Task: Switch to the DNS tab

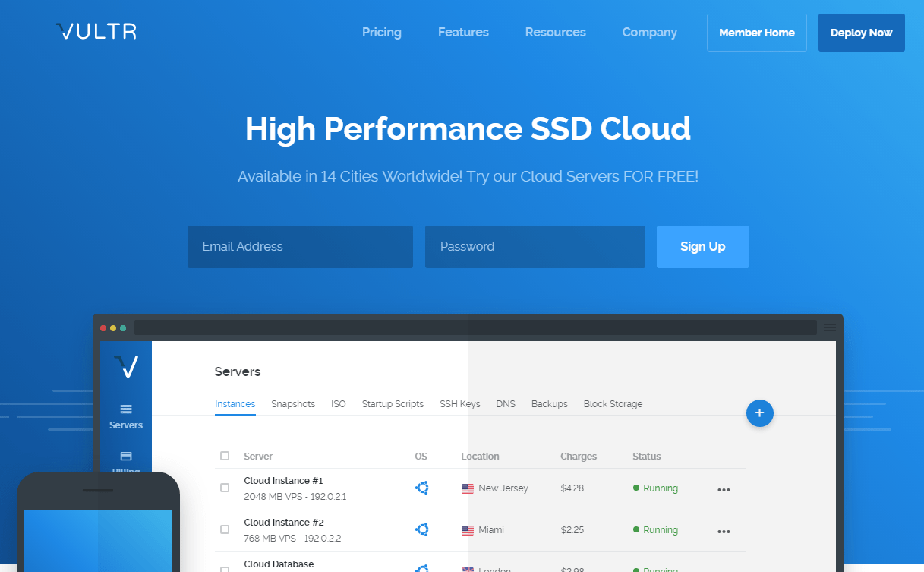Action: [x=506, y=404]
